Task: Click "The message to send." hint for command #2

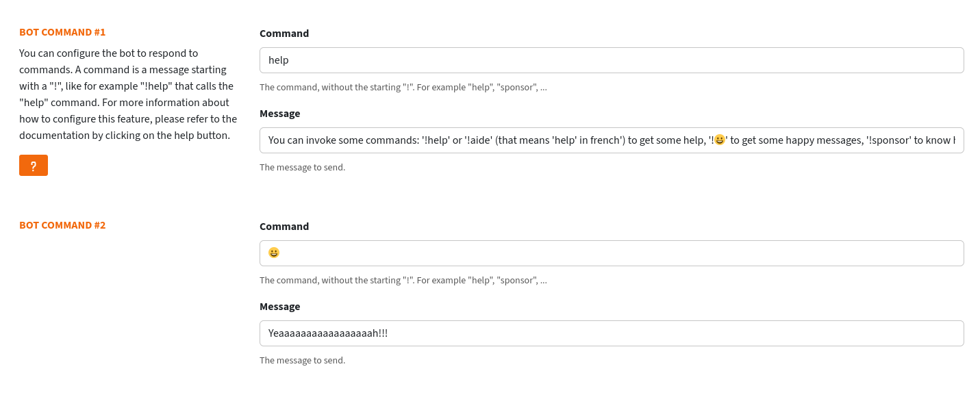Action: [x=302, y=361]
